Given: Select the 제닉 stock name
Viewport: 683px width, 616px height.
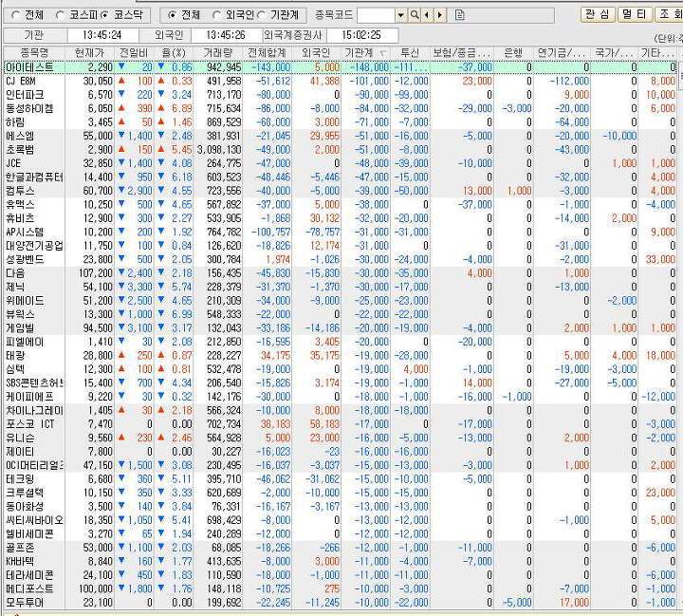Looking at the screenshot, I should [15, 287].
